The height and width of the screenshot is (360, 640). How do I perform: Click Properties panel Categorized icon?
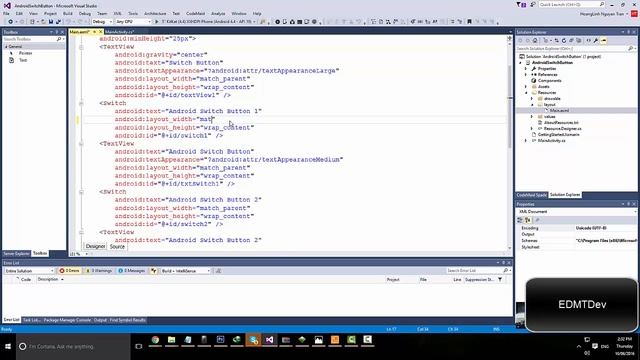(x=520, y=220)
